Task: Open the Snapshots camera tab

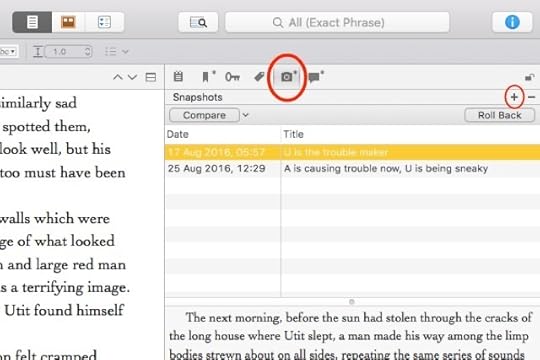Action: click(x=288, y=76)
